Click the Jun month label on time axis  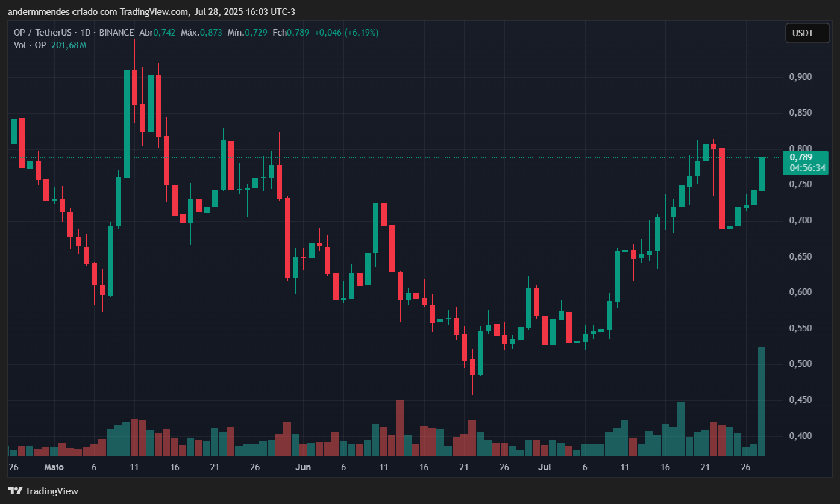[304, 467]
